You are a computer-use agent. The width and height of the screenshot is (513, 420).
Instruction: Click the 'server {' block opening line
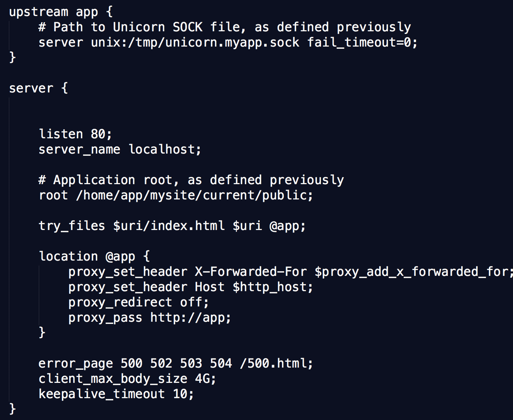pyautogui.click(x=38, y=88)
